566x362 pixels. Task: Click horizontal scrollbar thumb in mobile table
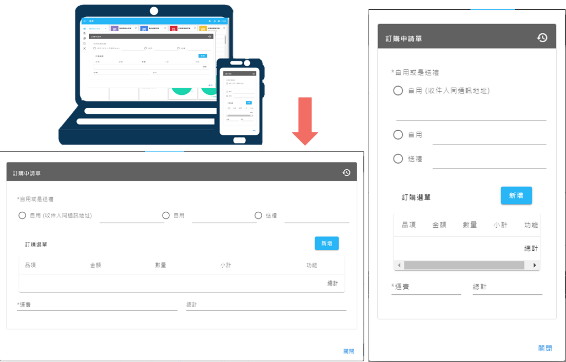coord(464,265)
